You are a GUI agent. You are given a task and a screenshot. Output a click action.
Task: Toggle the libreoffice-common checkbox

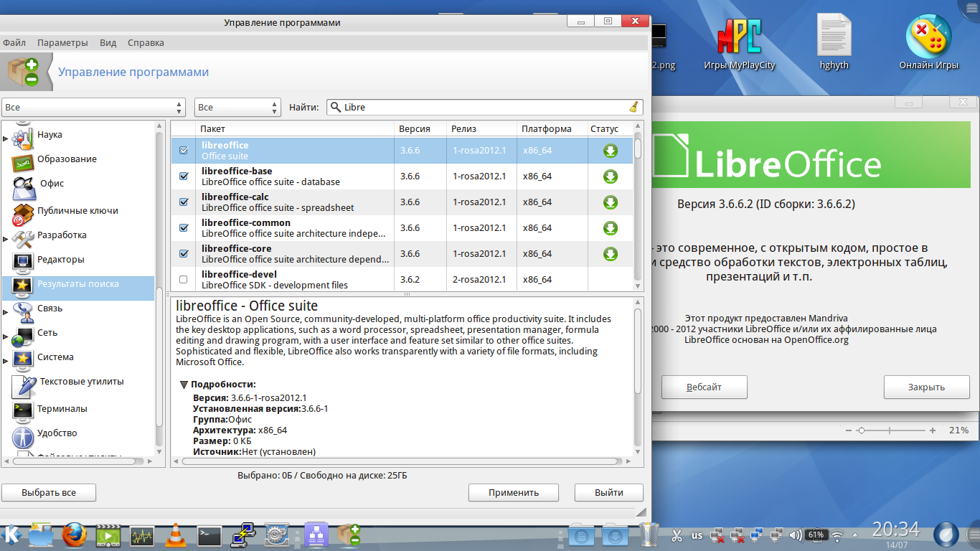pos(183,228)
